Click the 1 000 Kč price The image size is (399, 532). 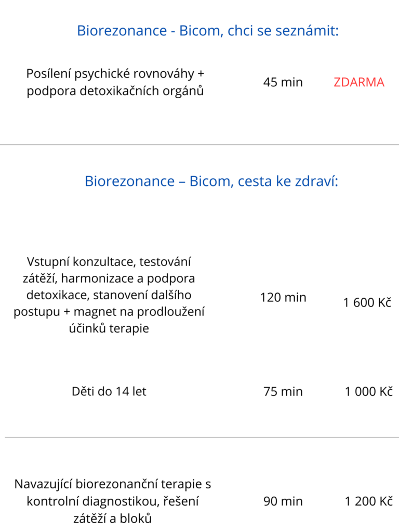368,391
